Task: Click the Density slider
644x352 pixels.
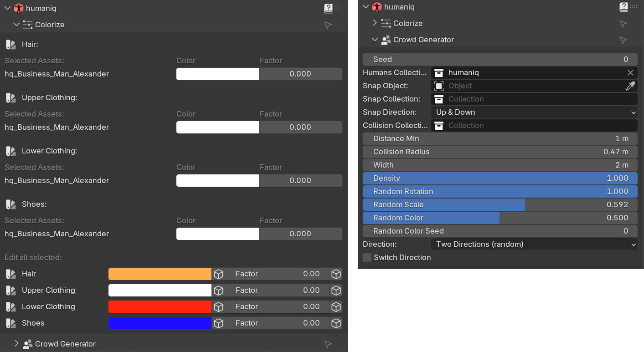Action: [500, 178]
